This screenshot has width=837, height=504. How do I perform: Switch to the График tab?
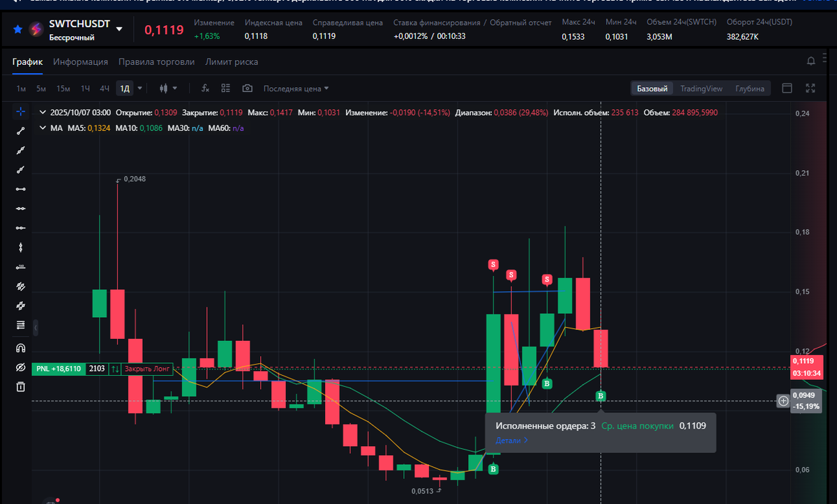coord(27,61)
